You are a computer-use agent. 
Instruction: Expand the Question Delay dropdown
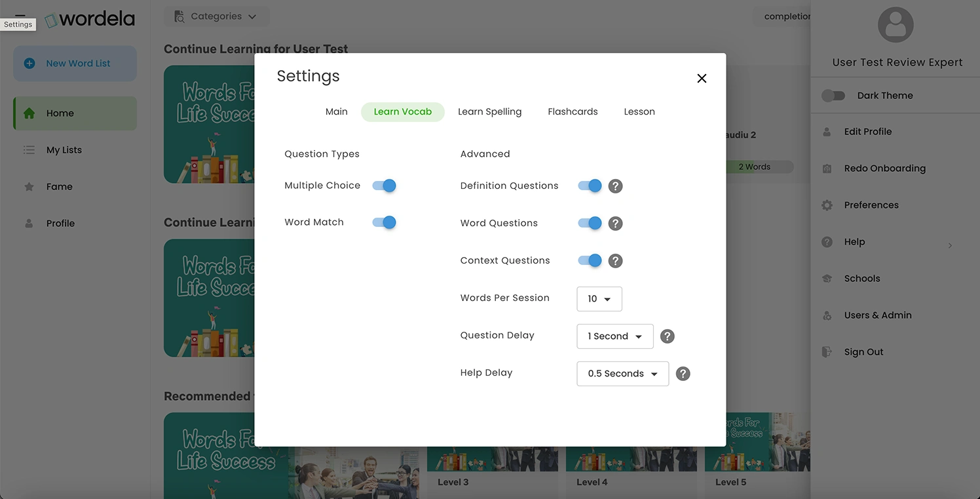coord(614,336)
